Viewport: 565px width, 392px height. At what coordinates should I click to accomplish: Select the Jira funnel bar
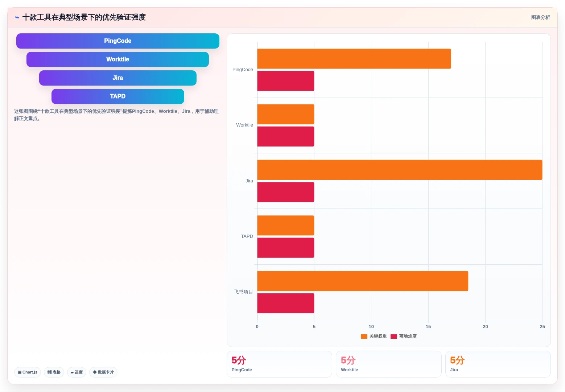point(118,78)
